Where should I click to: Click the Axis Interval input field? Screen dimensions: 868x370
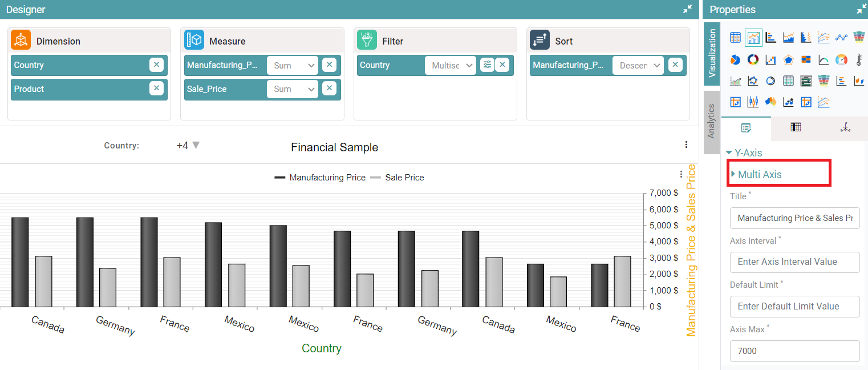[x=794, y=262]
